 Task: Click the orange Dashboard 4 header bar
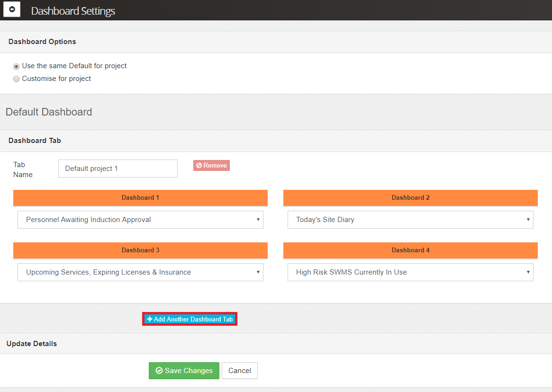(410, 250)
